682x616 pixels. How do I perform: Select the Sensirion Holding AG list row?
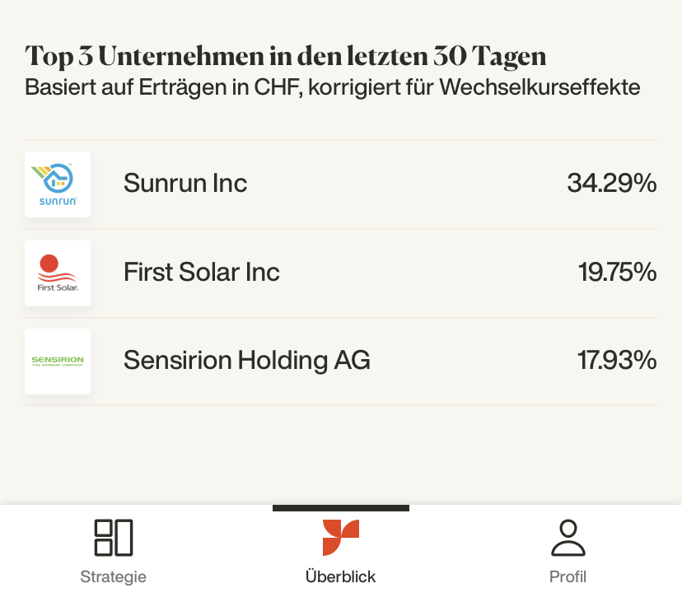(340, 362)
